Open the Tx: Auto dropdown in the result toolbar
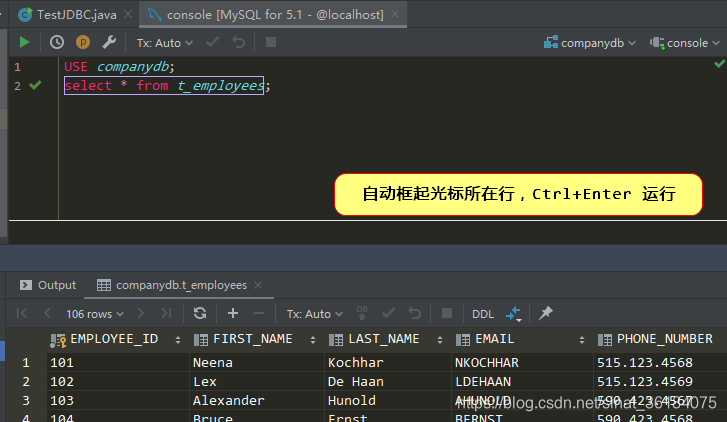Image resolution: width=727 pixels, height=422 pixels. [315, 314]
